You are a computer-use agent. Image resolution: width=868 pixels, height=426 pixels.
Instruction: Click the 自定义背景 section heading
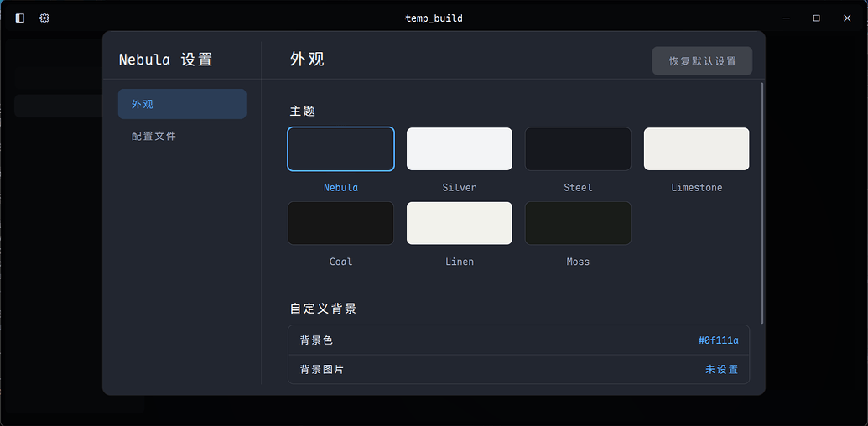point(323,309)
